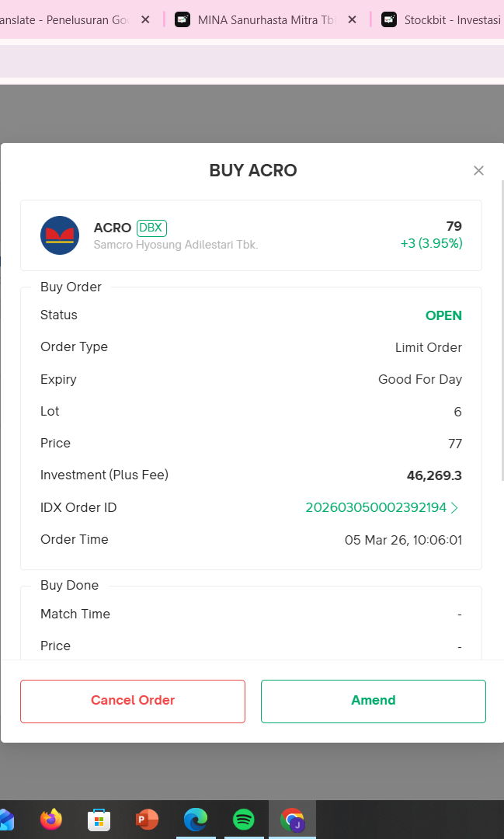This screenshot has width=504, height=839.
Task: Launch PowerPoint from the taskbar
Action: (x=147, y=820)
